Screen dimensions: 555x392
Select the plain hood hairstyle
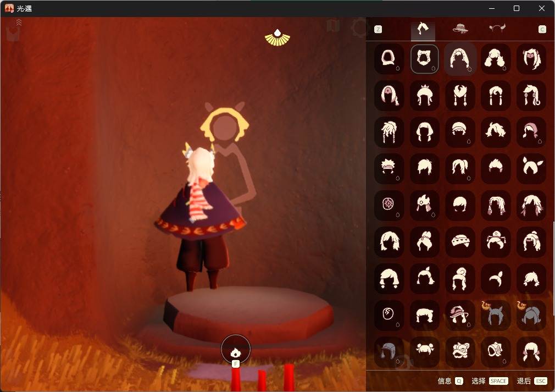389,59
